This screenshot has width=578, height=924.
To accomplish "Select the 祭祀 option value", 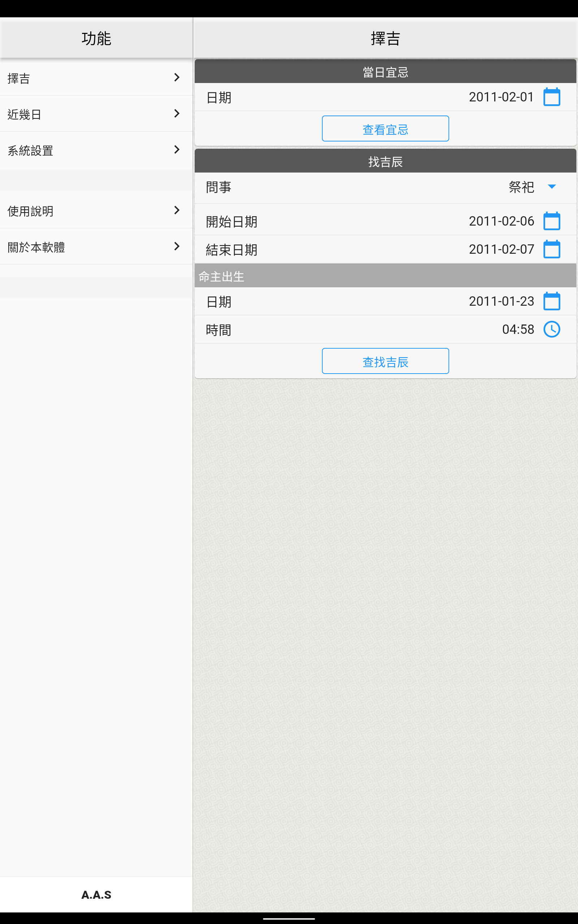I will pos(521,187).
